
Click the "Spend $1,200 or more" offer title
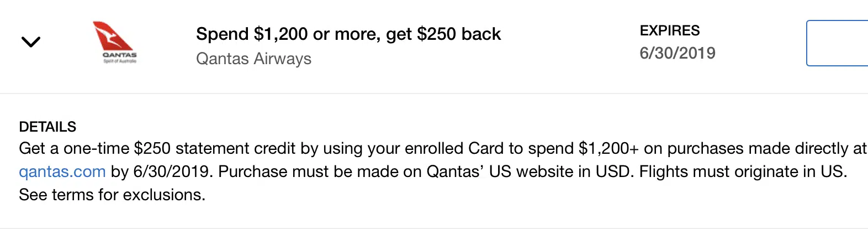pos(348,34)
